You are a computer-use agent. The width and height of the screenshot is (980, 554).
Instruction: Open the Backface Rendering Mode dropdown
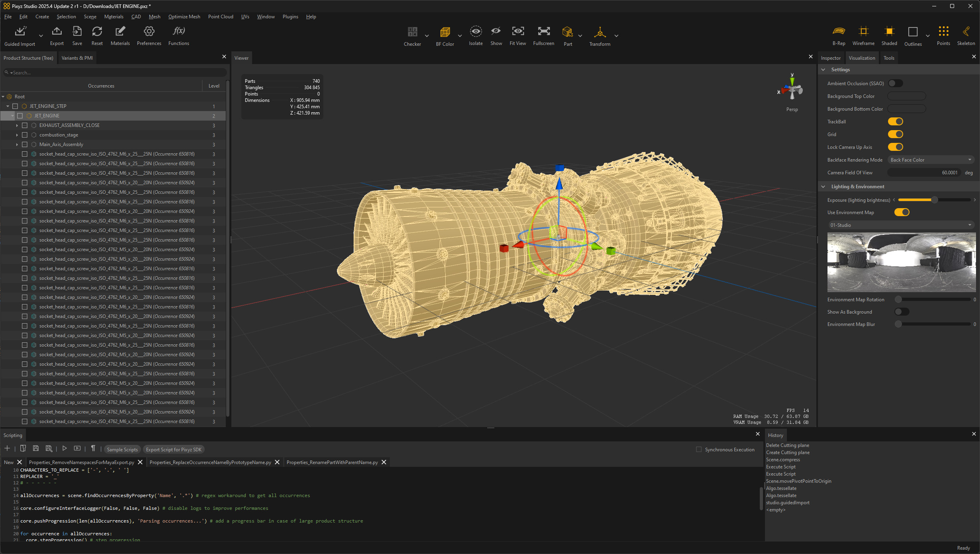[931, 160]
